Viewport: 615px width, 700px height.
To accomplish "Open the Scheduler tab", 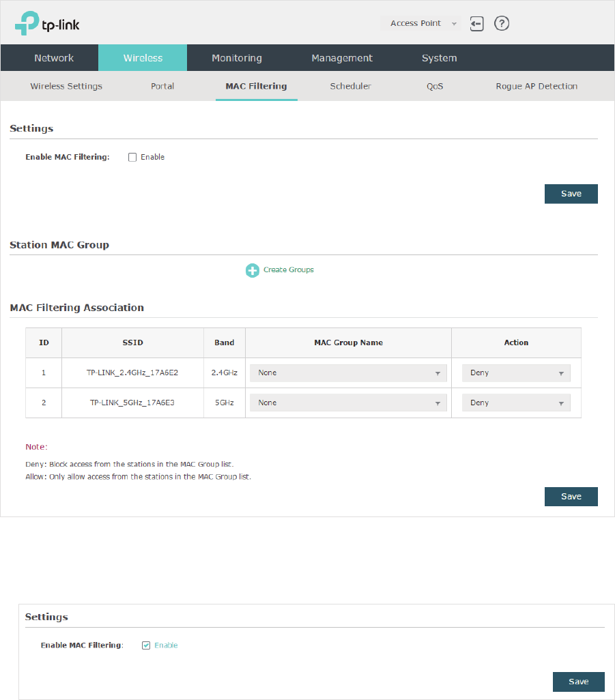I will 351,86.
